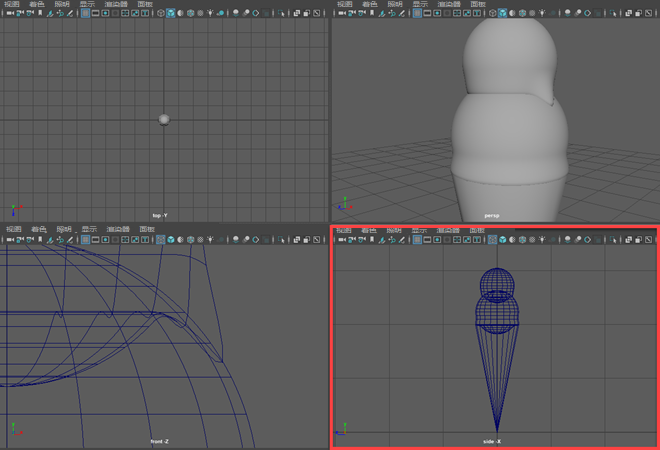660x450 pixels.
Task: Open 面板 menu in the side view panel
Action: pyautogui.click(x=477, y=230)
